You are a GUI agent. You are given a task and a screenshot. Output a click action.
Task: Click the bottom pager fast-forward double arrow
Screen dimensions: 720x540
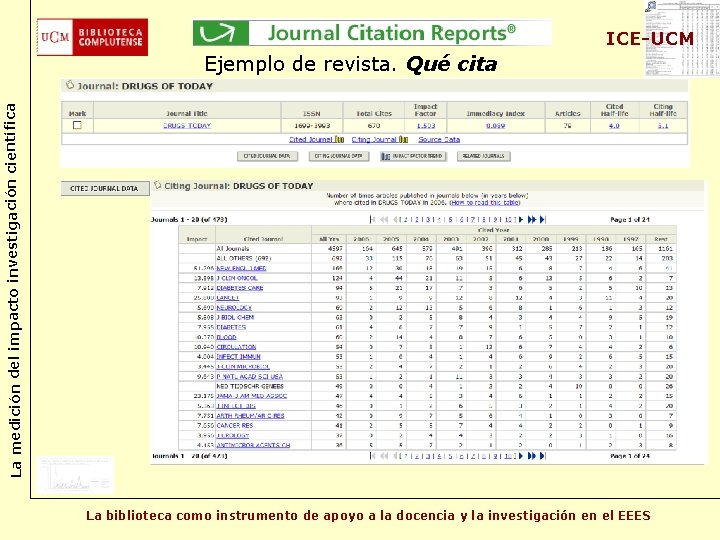tap(532, 456)
